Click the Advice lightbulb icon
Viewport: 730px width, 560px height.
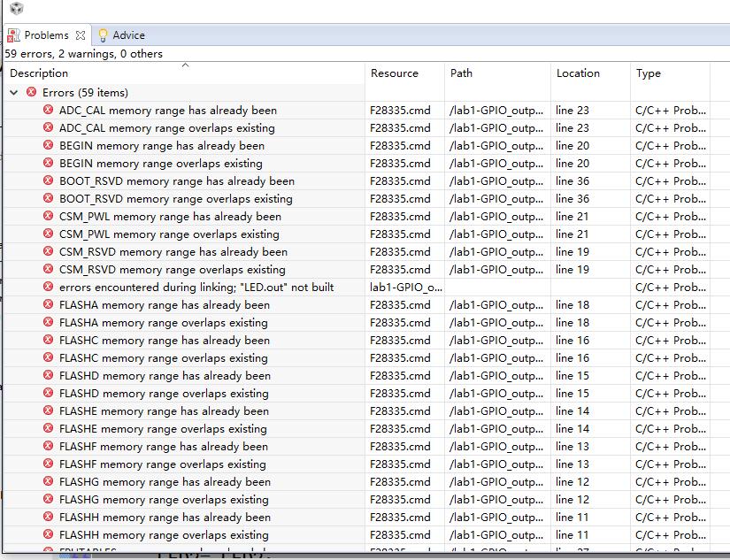pyautogui.click(x=103, y=35)
